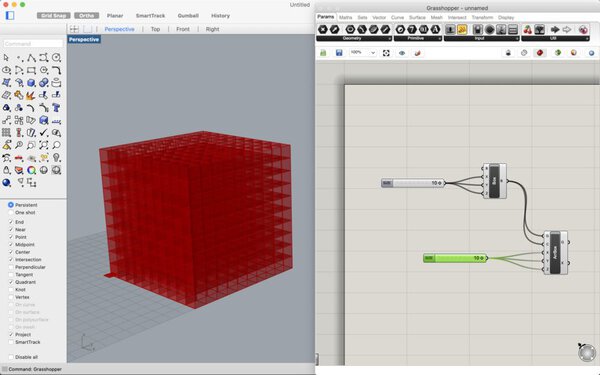Select the Box solid tool in Rhino toolbar
600x375 pixels.
click(x=31, y=83)
